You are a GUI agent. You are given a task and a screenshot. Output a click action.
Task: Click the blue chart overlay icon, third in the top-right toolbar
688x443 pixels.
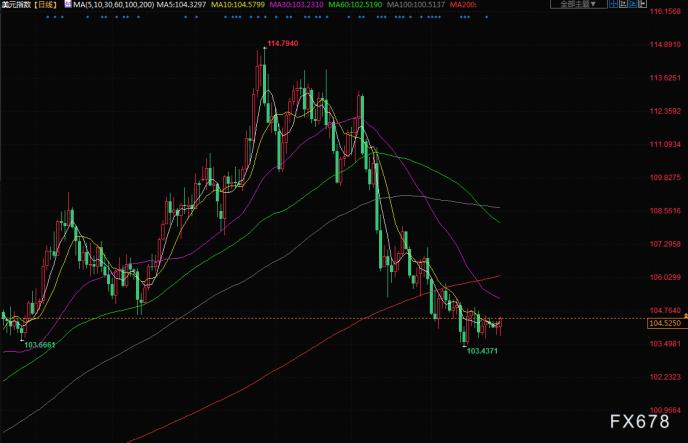[633, 4]
